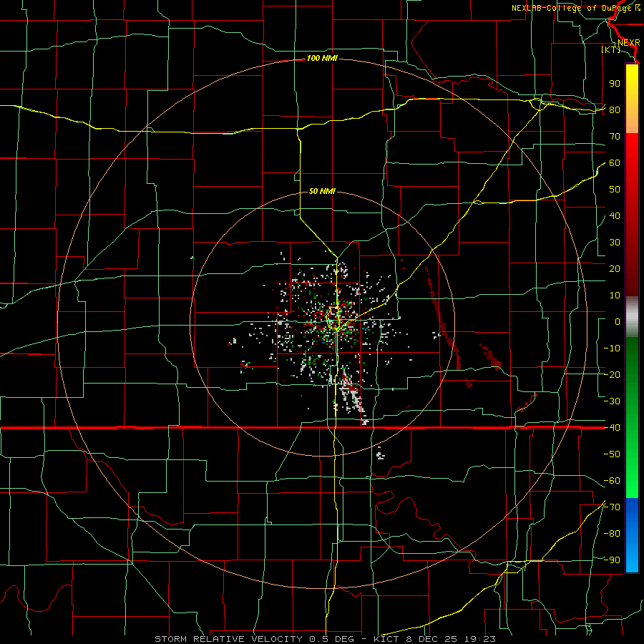Click the 0 velocity scale label
644x644 pixels.
click(x=618, y=322)
